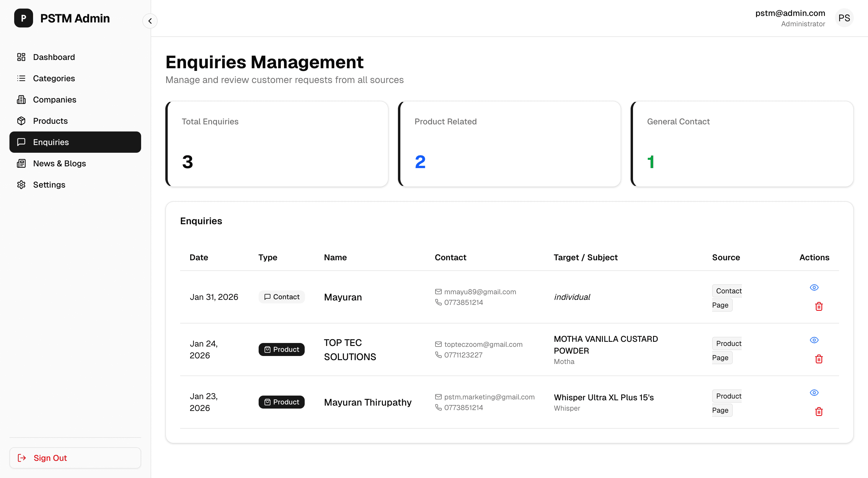Click the Settings gear icon
Screen dimensions: 868x478
coord(21,184)
